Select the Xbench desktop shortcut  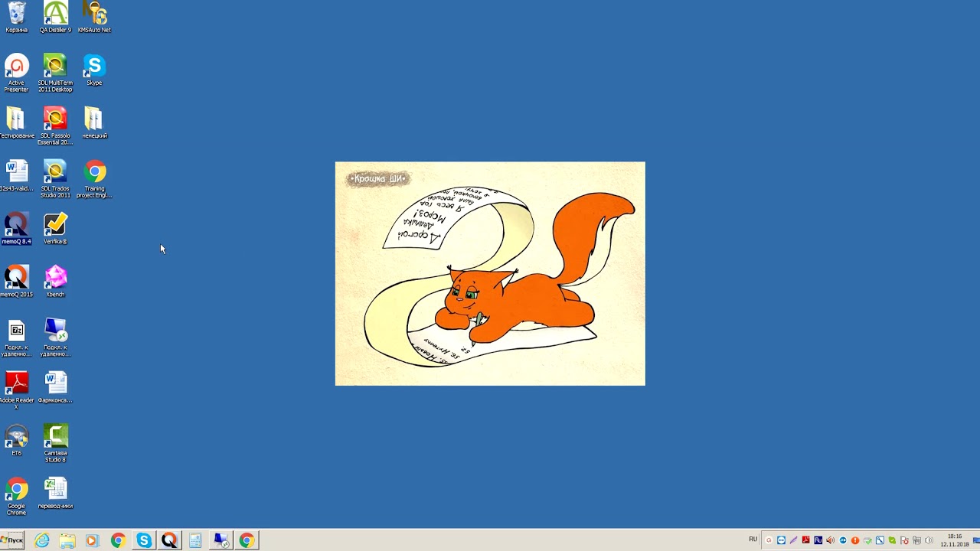coord(55,281)
